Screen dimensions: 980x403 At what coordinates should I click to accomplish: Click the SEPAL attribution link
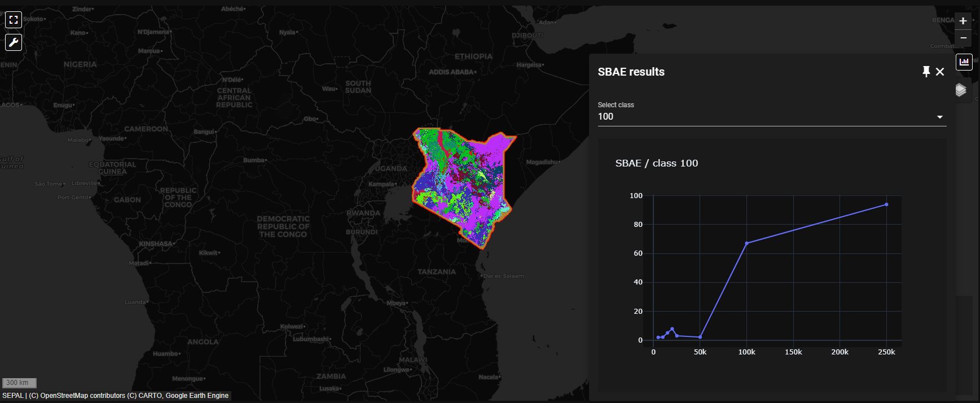[x=13, y=396]
